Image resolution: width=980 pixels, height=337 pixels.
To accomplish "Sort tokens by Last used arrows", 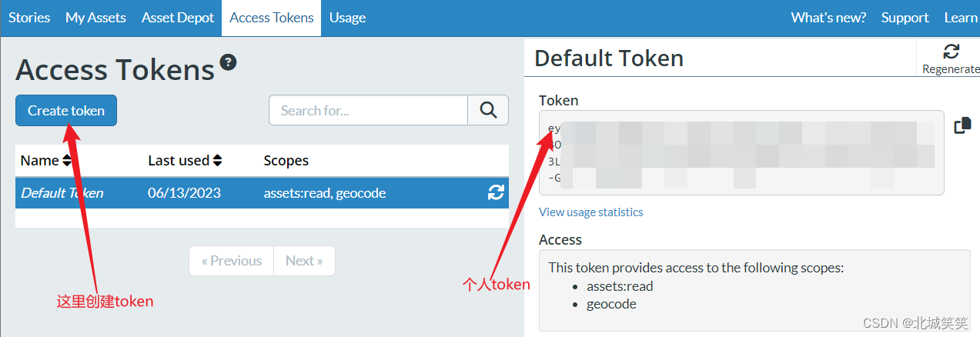I will [218, 161].
